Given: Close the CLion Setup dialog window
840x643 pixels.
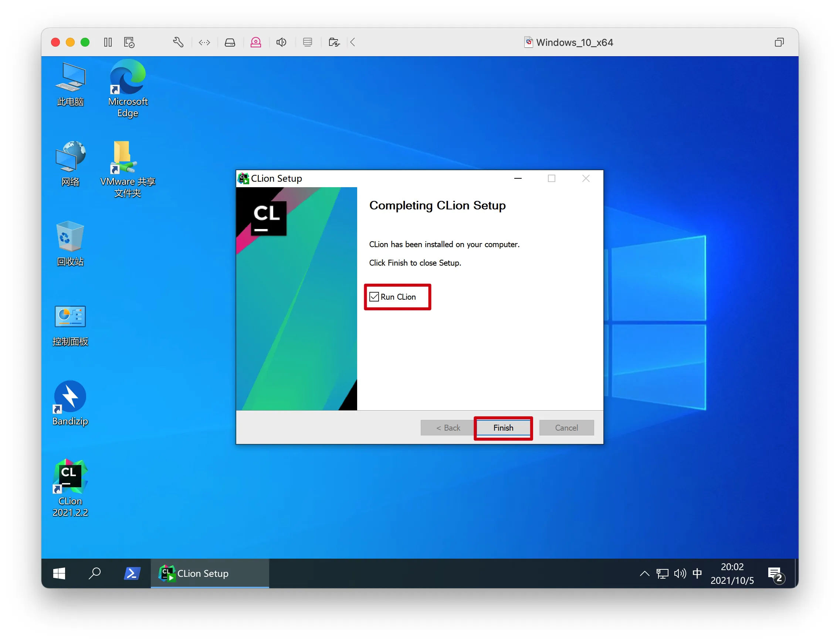Looking at the screenshot, I should pos(586,178).
